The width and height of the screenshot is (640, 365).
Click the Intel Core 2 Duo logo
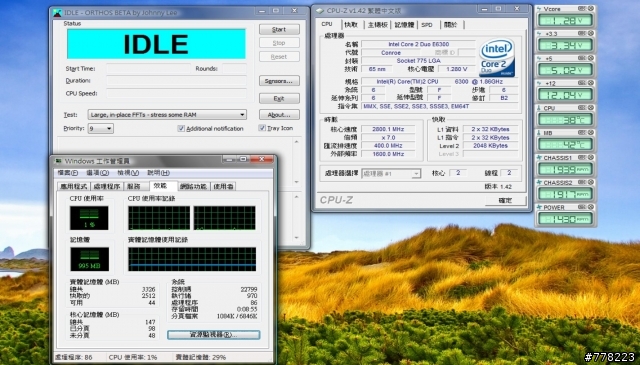click(497, 58)
